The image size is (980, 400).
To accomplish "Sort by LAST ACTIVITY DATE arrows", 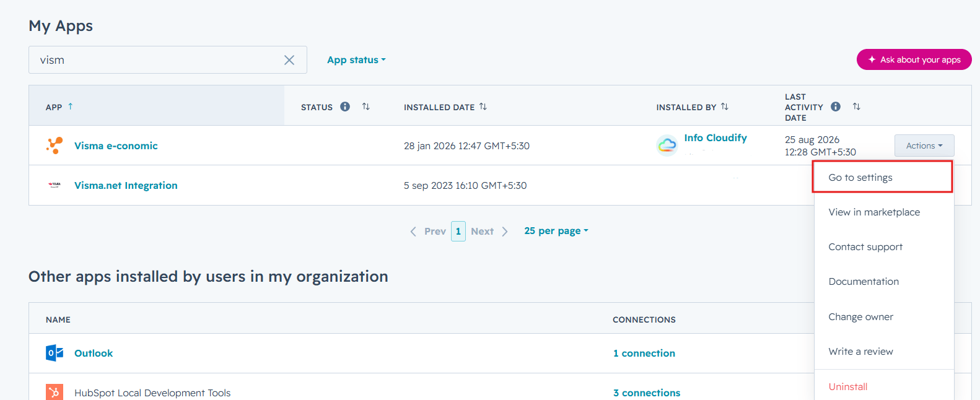I will 857,107.
